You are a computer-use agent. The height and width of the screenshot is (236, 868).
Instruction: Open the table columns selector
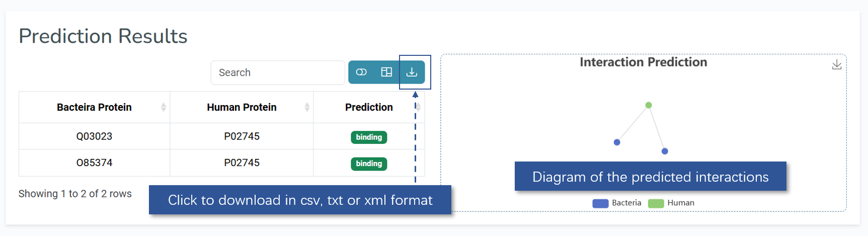tap(386, 72)
